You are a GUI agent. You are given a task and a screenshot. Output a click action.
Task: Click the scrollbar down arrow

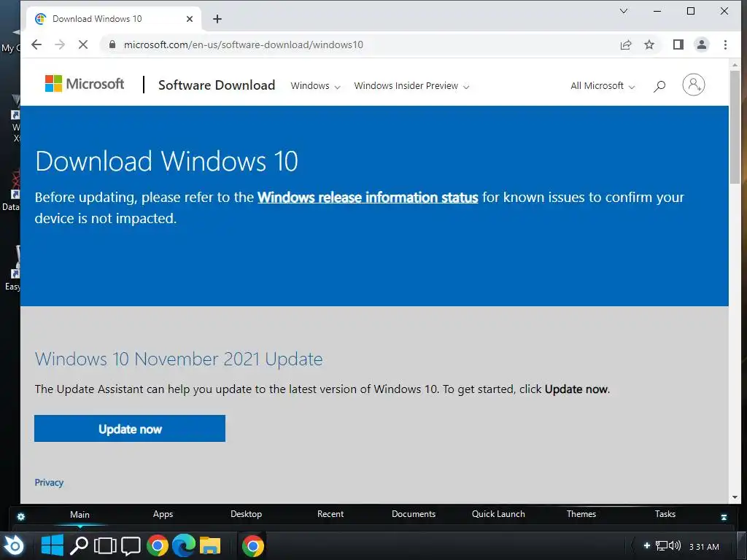(735, 497)
